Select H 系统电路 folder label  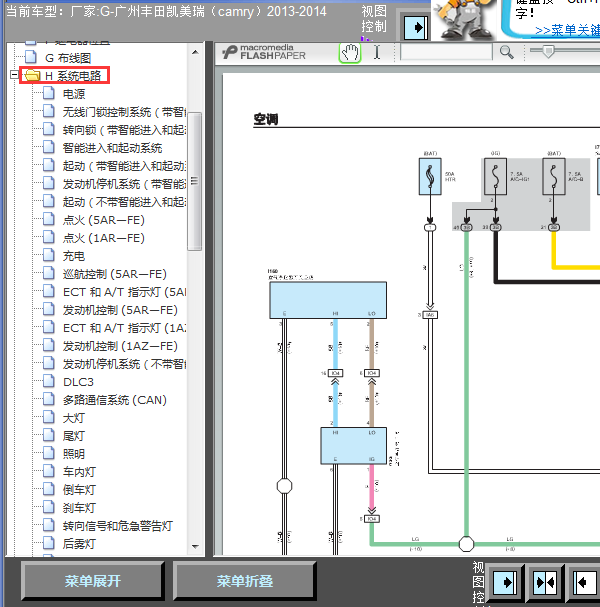[x=73, y=75]
